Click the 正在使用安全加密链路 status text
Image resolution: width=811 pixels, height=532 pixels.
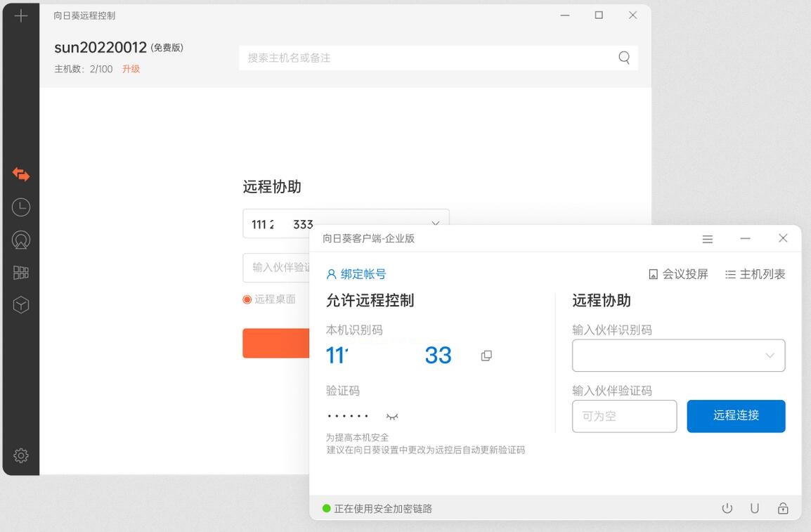click(x=383, y=509)
